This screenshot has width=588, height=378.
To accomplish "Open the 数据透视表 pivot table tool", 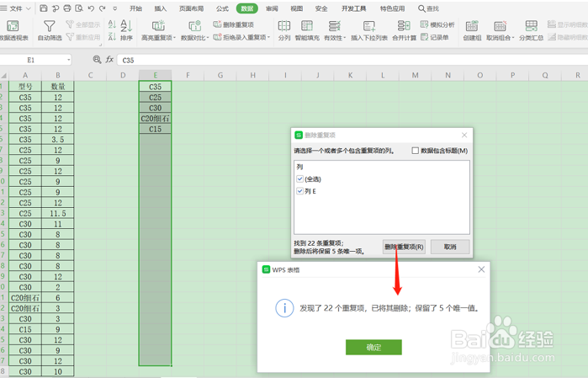I will [x=13, y=30].
